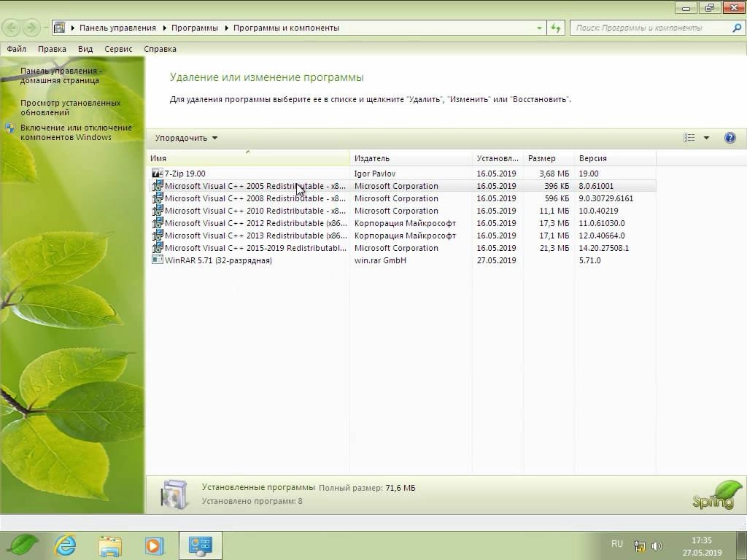Go forward with the Forward arrow button
Image resolution: width=747 pixels, height=560 pixels.
(x=31, y=28)
